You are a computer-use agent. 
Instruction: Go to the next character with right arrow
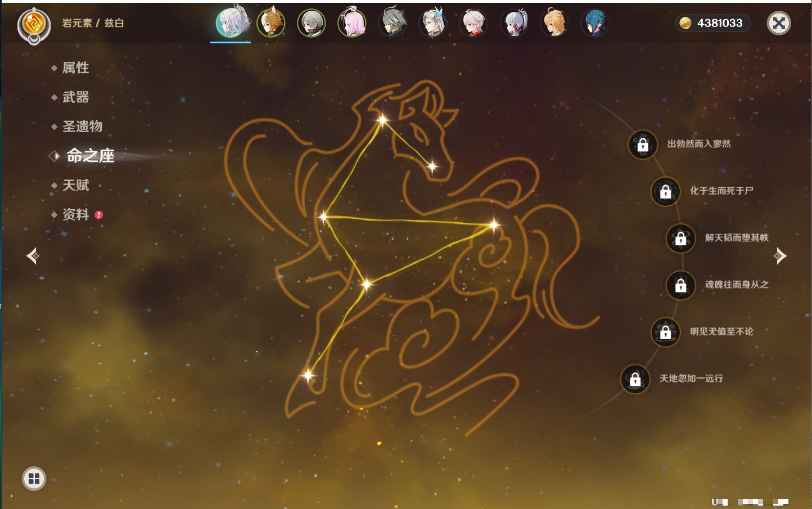(x=779, y=256)
